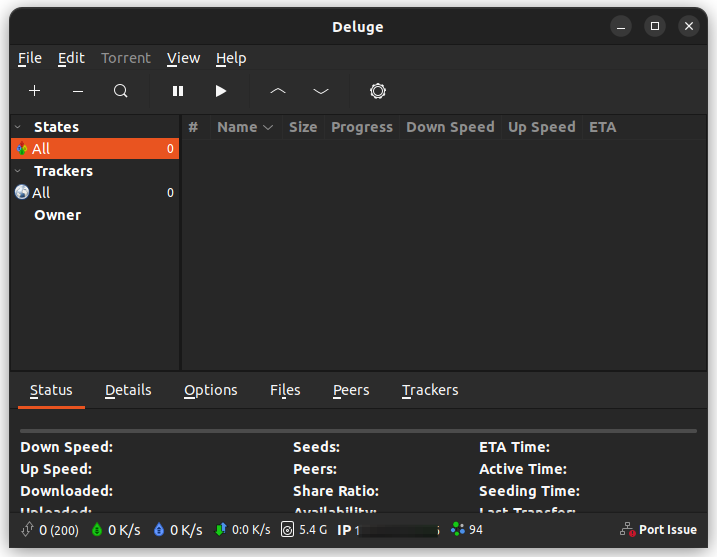
Task: Click the Port Issue network icon
Action: (628, 530)
